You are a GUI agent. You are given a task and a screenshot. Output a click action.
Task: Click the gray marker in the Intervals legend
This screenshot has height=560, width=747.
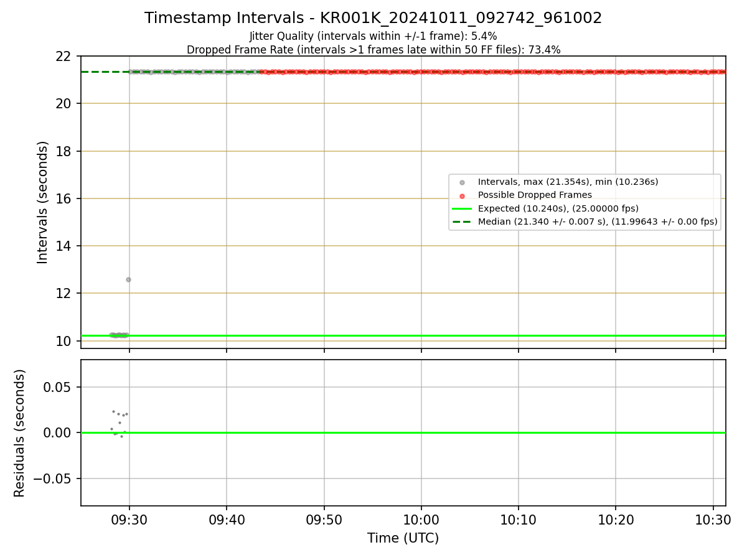(x=462, y=182)
